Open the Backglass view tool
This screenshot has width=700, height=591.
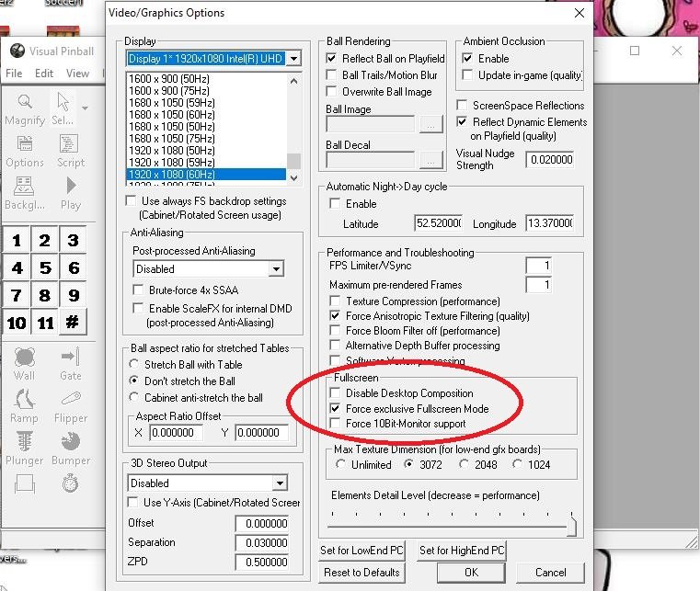tap(25, 194)
